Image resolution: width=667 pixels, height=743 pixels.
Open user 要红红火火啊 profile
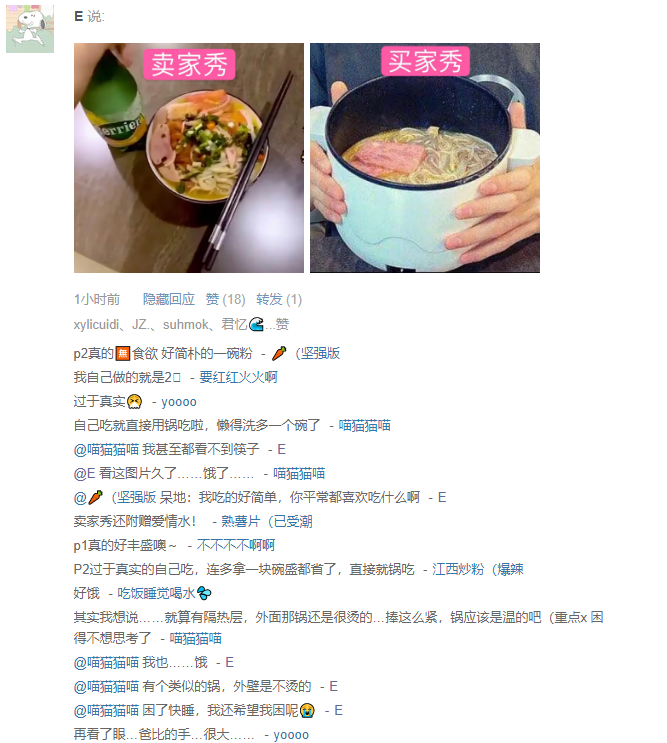pyautogui.click(x=238, y=377)
